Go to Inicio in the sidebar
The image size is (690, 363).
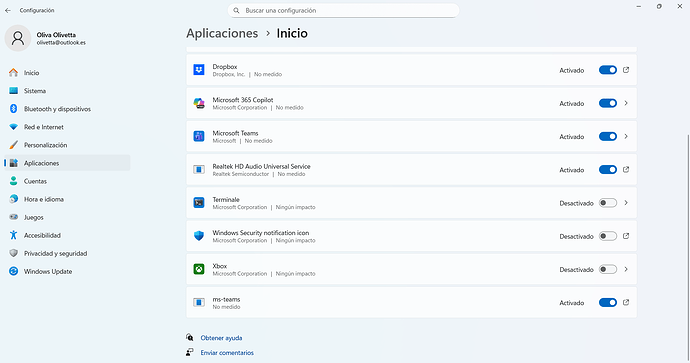click(x=67, y=73)
